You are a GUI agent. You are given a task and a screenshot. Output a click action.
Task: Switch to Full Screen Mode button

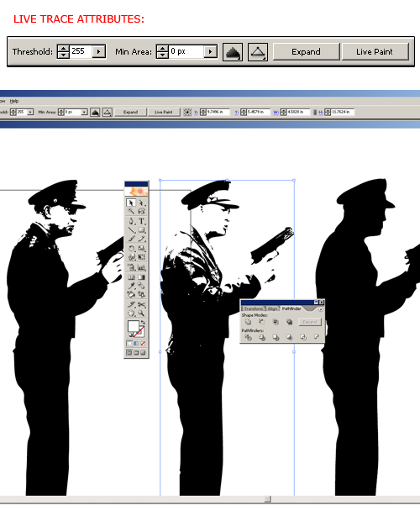pyautogui.click(x=143, y=353)
